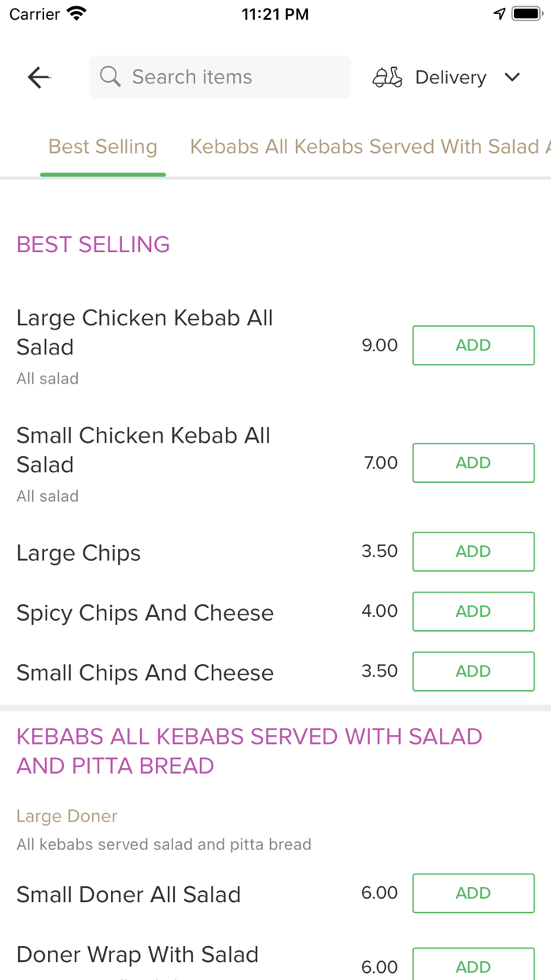Select the Large Doner item link
Viewport: 551px width, 980px height.
67,815
